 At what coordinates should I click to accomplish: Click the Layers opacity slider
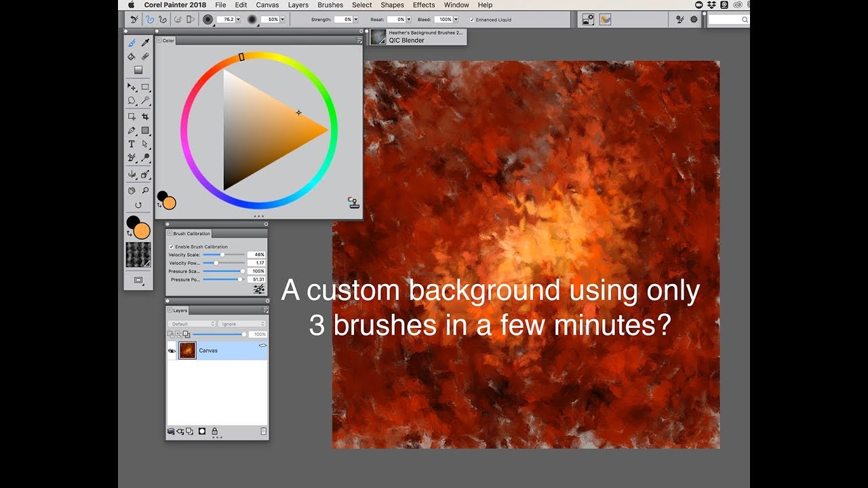pyautogui.click(x=218, y=334)
